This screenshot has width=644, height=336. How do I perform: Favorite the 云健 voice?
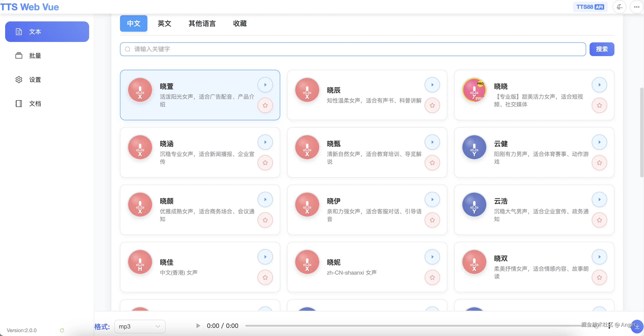(599, 163)
